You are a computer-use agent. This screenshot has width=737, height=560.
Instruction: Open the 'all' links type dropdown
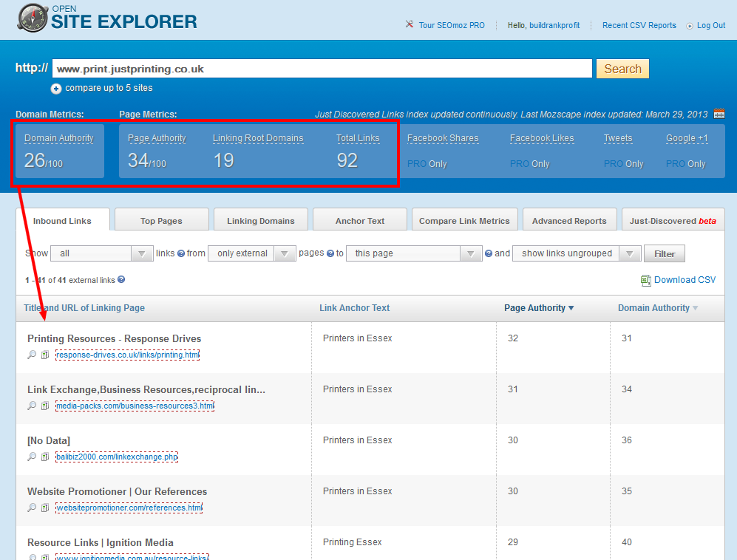[102, 253]
